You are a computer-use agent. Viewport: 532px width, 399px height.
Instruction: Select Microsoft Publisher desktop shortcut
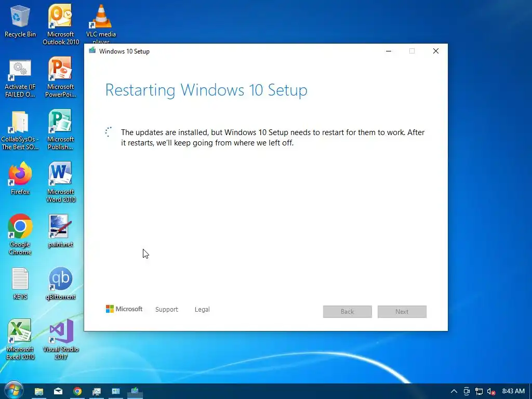(x=60, y=129)
